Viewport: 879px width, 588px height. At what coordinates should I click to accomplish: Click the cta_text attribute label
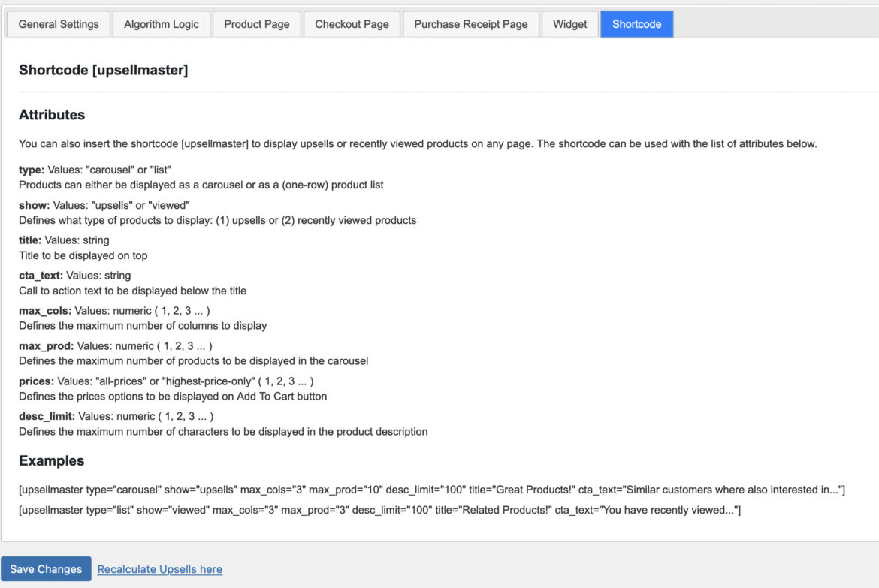[39, 275]
